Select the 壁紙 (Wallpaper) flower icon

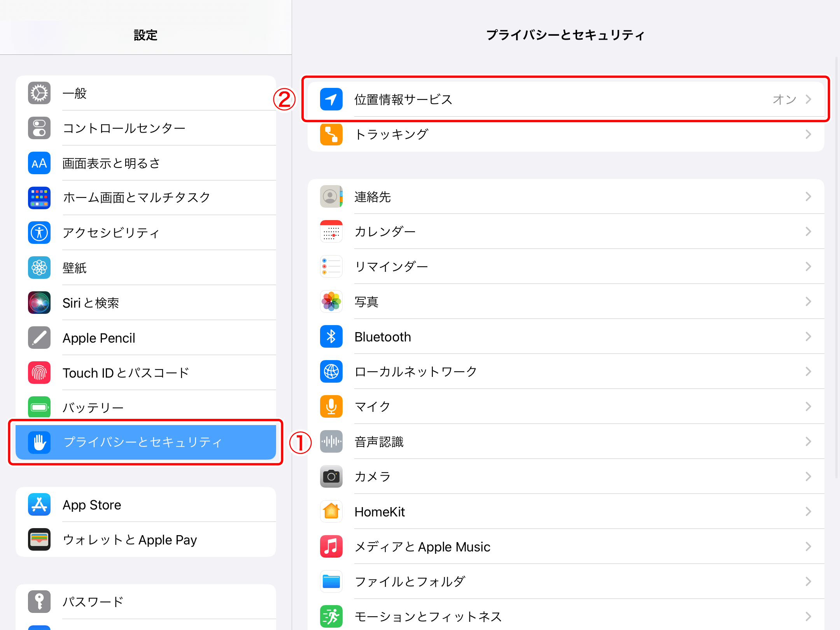[x=39, y=268]
